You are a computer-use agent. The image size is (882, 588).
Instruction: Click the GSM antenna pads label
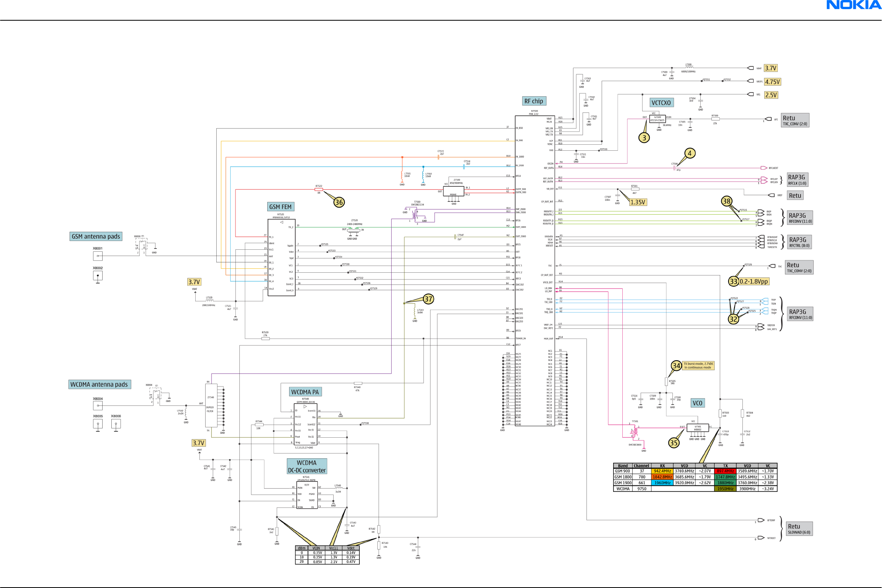[96, 237]
